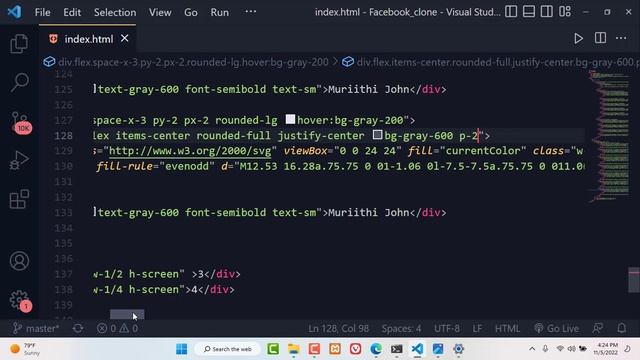Open the Explorer view in activity bar
640x360 pixels.
click(19, 43)
